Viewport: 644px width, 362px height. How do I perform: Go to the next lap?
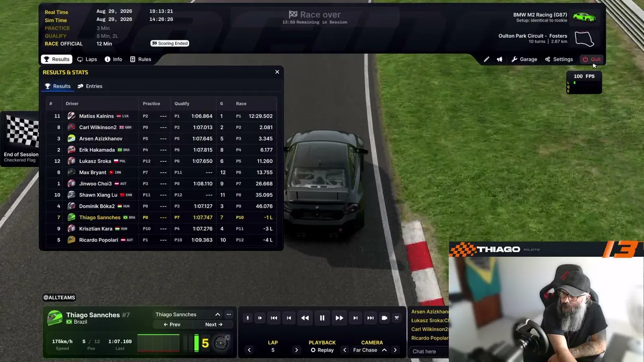pos(296,350)
